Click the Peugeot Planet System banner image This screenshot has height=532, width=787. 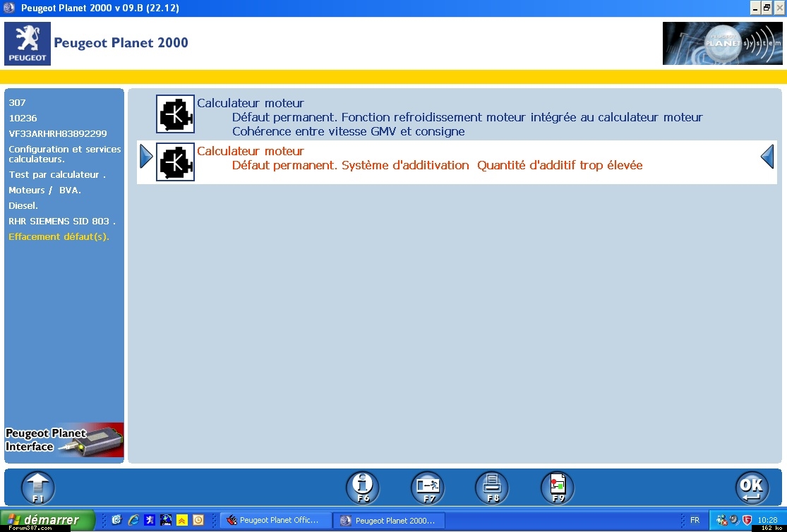(x=722, y=43)
